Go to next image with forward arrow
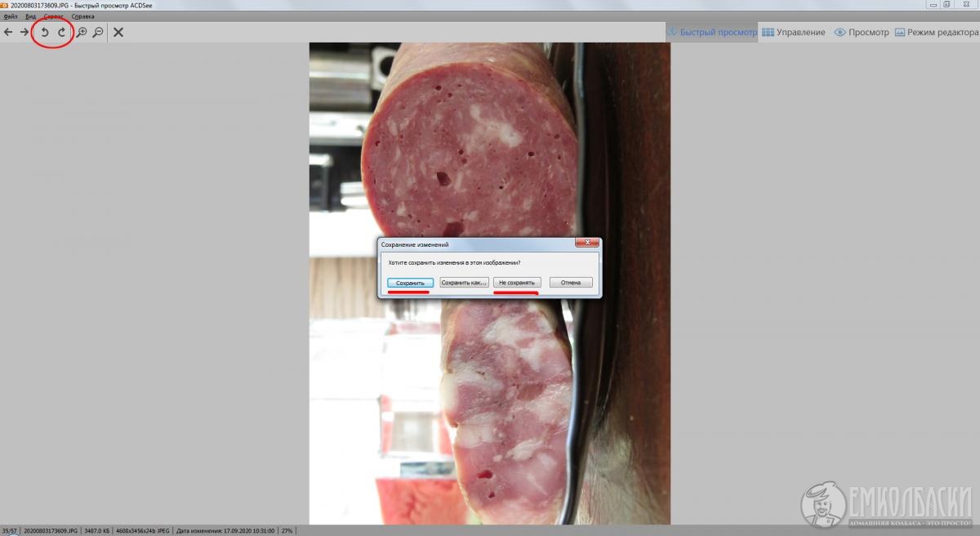The height and width of the screenshot is (536, 980). 24,33
